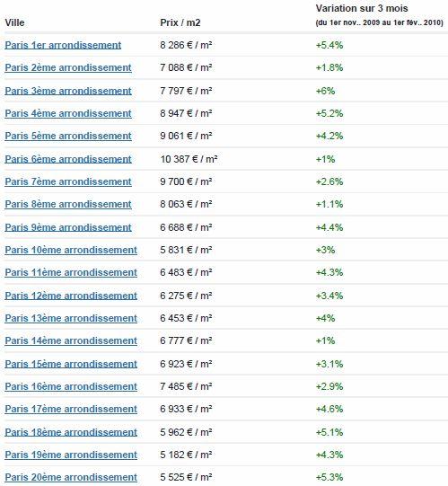Open the Paris 2ème arrondissement link
The height and width of the screenshot is (486, 448).
(68, 67)
